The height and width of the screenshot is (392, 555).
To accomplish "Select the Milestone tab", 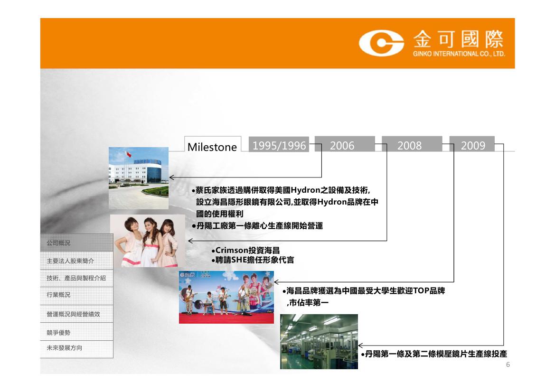I will 212,144.
